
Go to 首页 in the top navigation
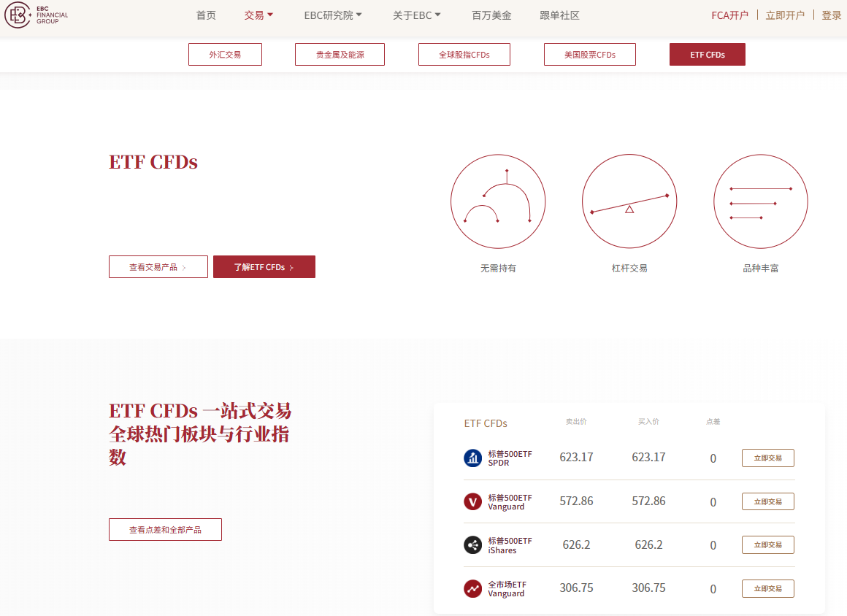click(206, 15)
